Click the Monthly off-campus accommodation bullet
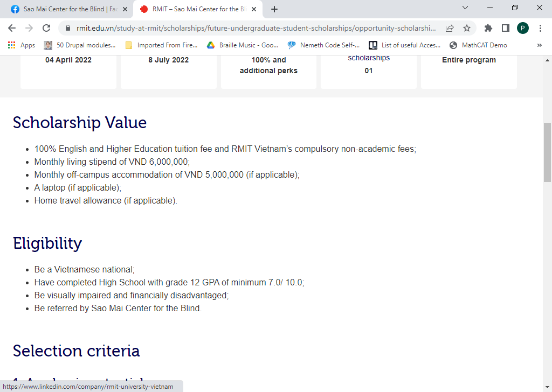The height and width of the screenshot is (392, 552). coord(167,175)
